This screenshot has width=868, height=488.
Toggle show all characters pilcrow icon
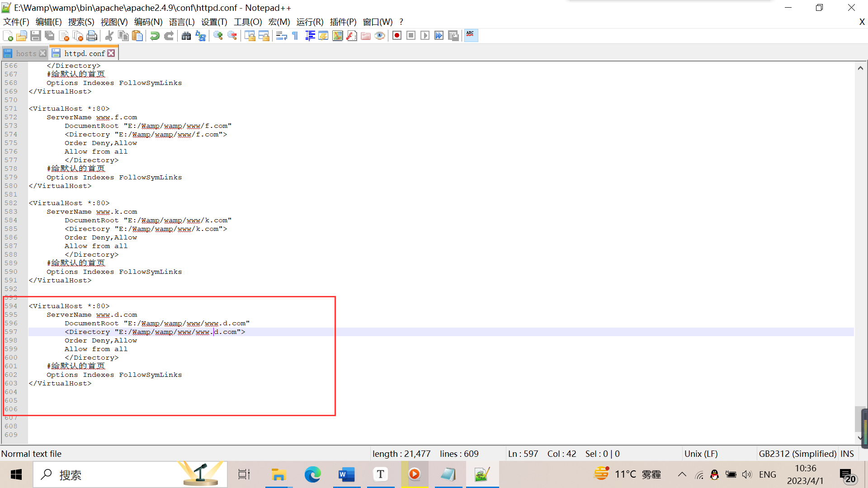295,36
